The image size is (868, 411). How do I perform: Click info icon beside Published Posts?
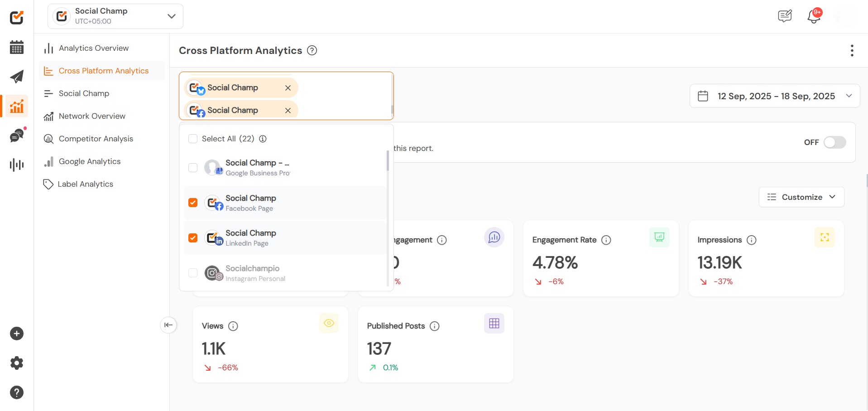click(x=435, y=326)
